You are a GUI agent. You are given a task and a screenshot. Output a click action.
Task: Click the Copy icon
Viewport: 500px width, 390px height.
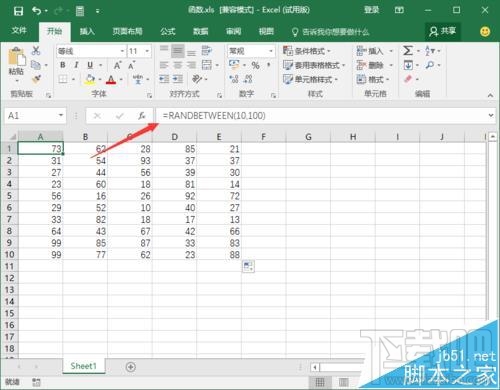(x=36, y=65)
